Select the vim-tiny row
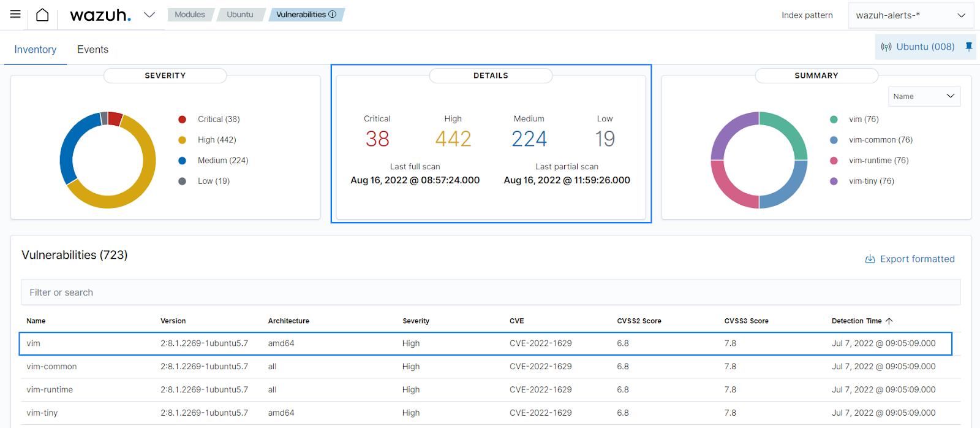Screen dimensions: 980x428 [x=491, y=413]
